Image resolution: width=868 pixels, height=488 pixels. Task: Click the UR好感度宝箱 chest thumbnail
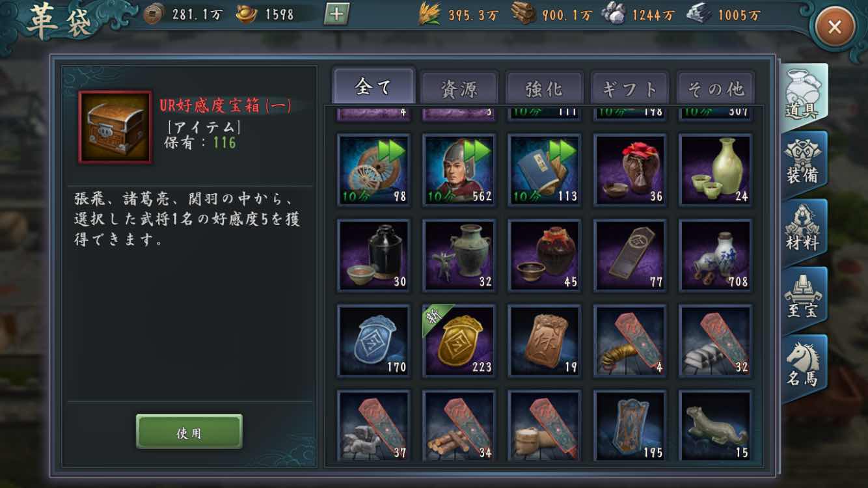[115, 127]
